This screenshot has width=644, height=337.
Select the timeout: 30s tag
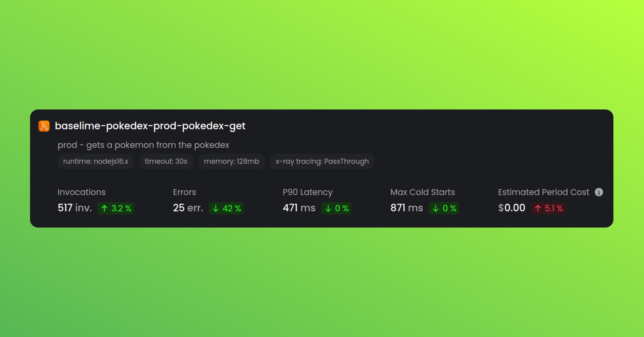tap(166, 162)
